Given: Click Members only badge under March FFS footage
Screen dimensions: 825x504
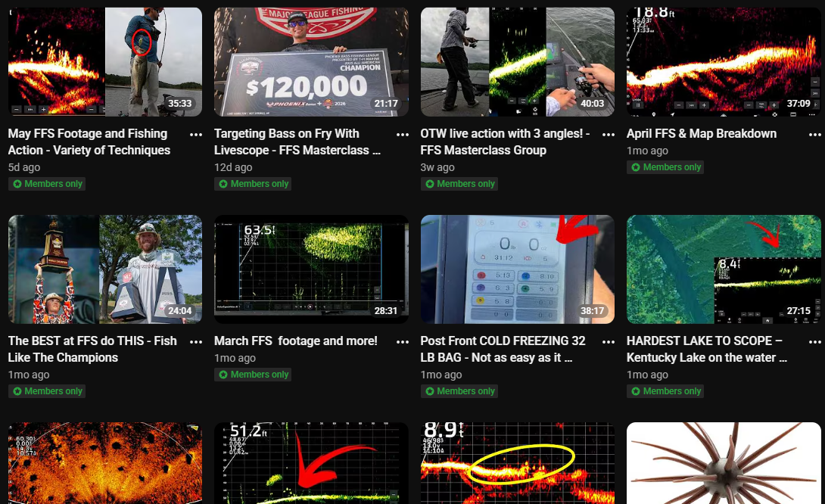Looking at the screenshot, I should coord(254,375).
